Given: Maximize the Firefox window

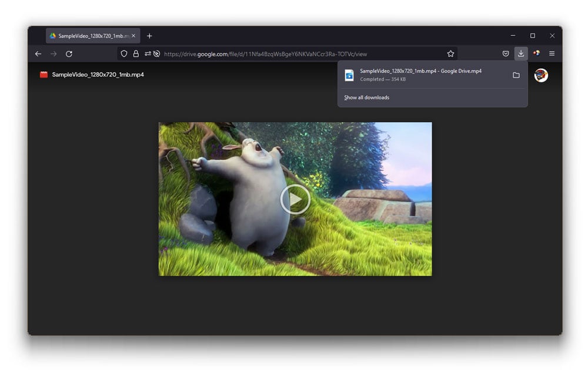Looking at the screenshot, I should click(533, 36).
